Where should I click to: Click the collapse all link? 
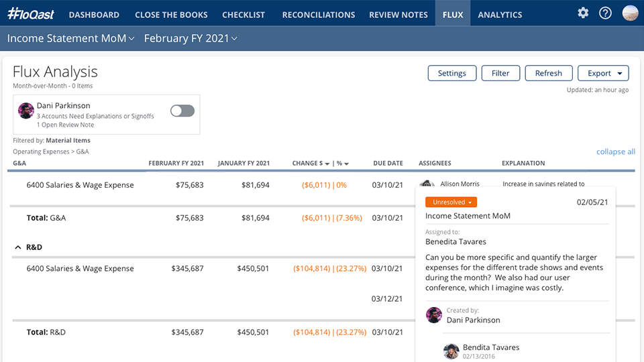[615, 152]
